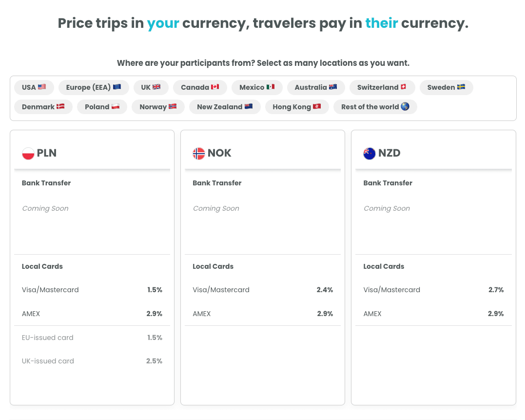
Task: Click the New Zealand flag in NZD card
Action: tap(369, 153)
